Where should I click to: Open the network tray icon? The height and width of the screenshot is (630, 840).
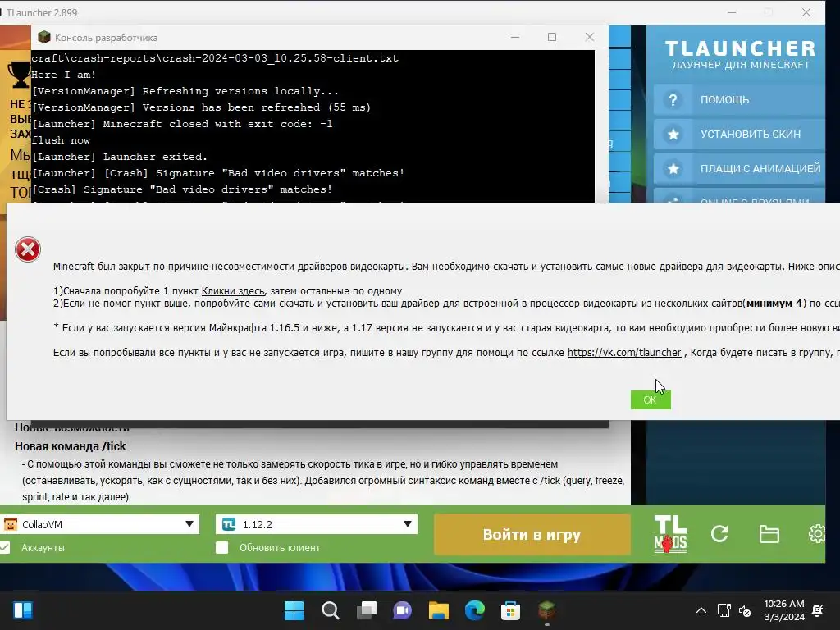pyautogui.click(x=724, y=610)
